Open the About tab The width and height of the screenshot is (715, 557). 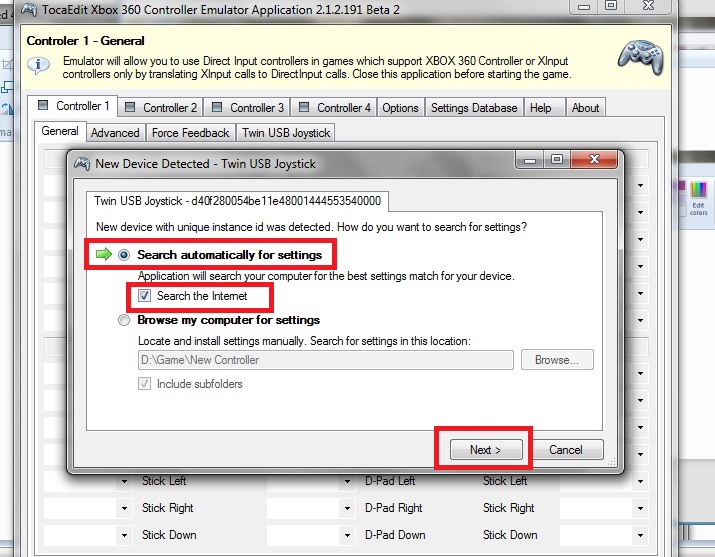(x=585, y=108)
